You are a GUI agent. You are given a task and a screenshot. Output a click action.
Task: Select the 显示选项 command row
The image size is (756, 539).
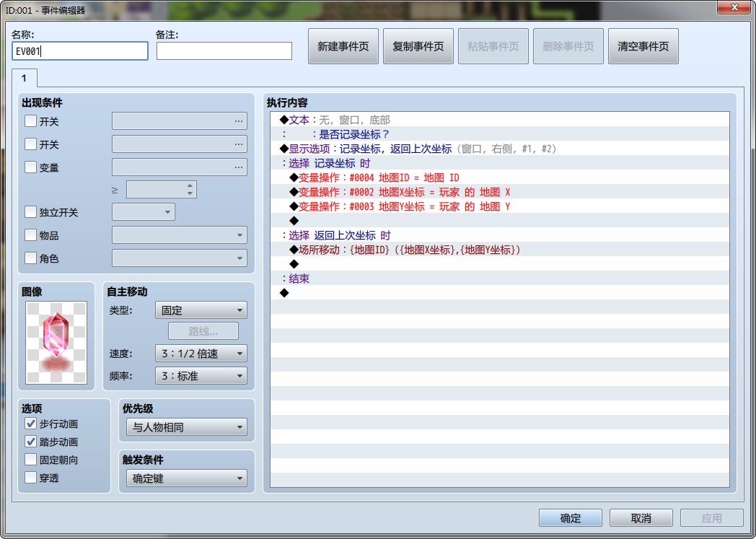(499, 149)
